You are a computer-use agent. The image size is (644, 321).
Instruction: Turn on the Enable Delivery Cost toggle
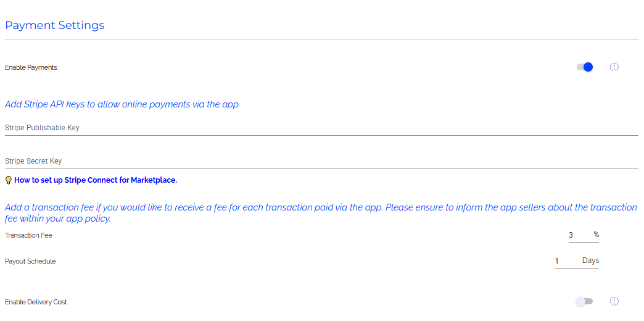click(584, 301)
